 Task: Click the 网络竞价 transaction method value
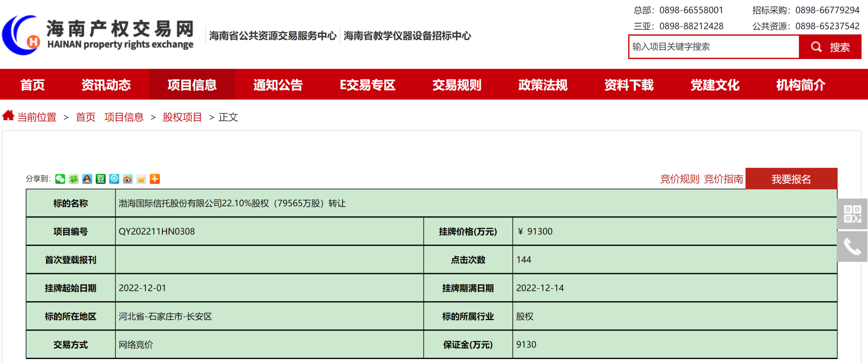point(136,345)
